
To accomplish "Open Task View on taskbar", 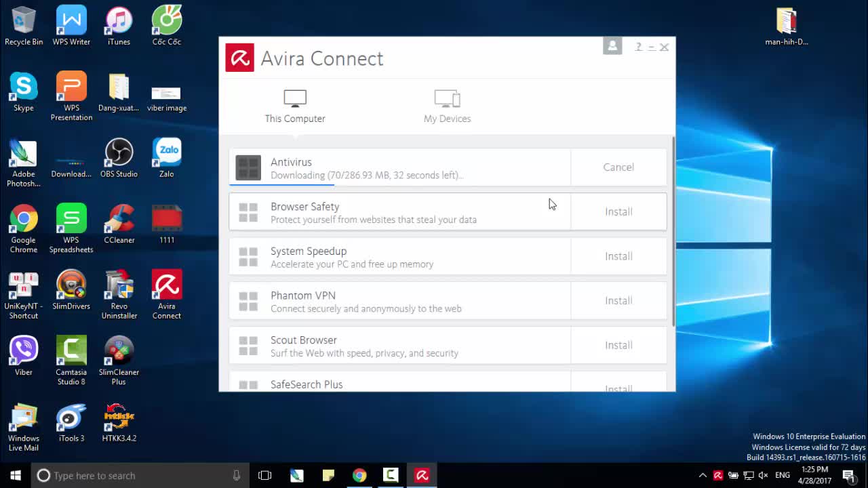I will point(265,476).
